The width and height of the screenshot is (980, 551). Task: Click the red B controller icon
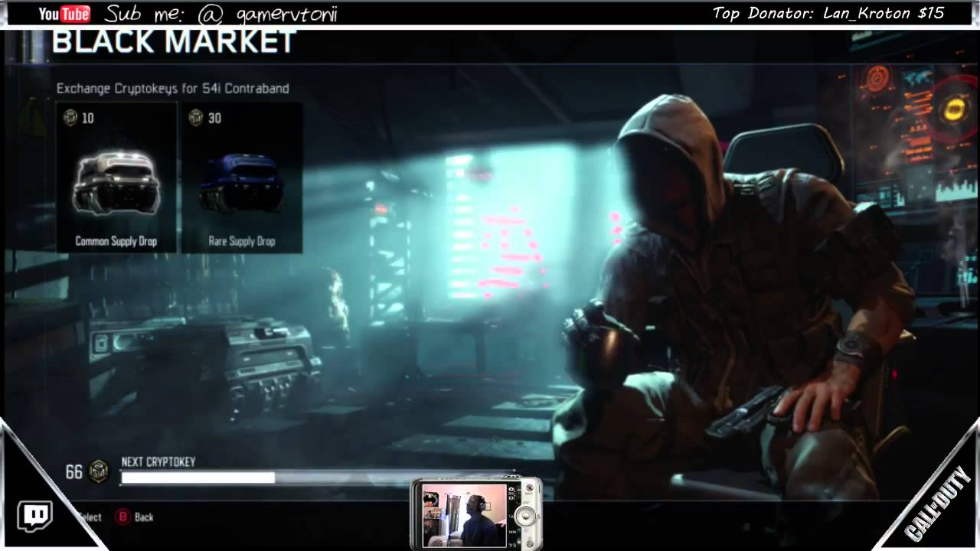point(122,517)
